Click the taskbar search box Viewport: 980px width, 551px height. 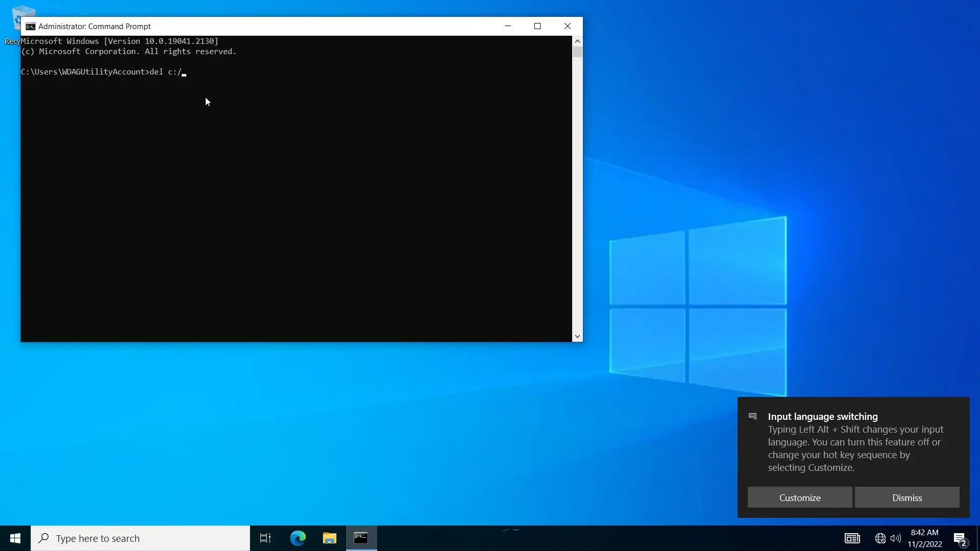pyautogui.click(x=140, y=538)
